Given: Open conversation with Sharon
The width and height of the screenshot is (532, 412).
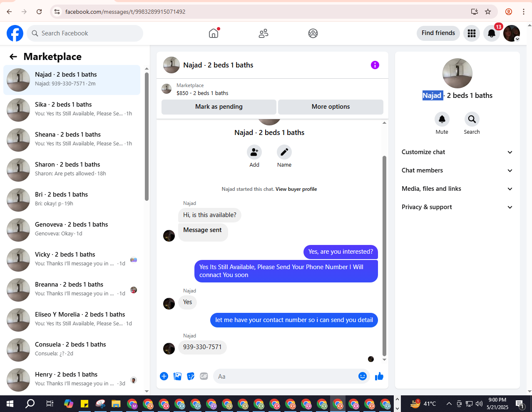Looking at the screenshot, I should (72, 170).
